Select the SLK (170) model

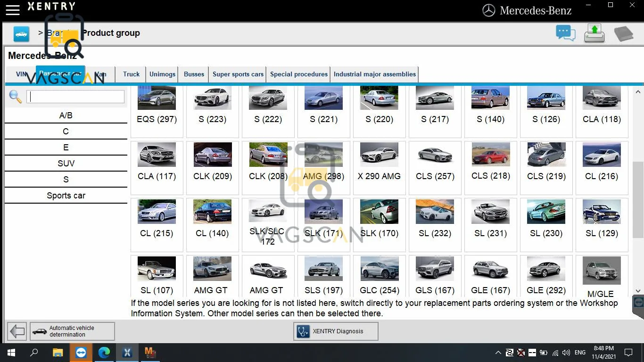tap(380, 225)
